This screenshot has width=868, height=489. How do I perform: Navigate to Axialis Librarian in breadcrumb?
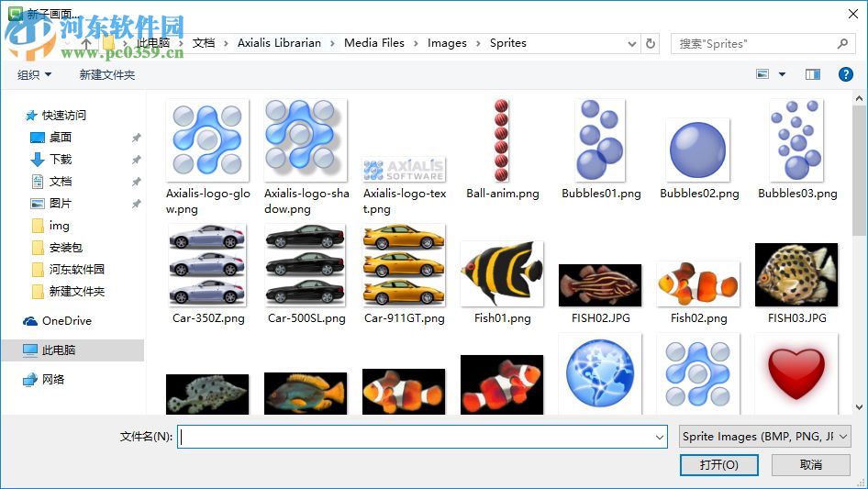pyautogui.click(x=279, y=43)
